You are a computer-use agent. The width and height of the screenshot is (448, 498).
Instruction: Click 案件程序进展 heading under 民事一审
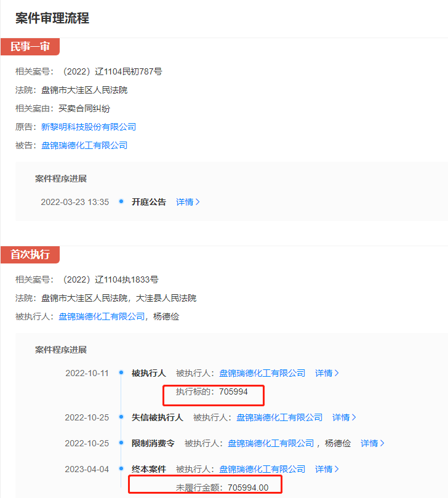(61, 179)
